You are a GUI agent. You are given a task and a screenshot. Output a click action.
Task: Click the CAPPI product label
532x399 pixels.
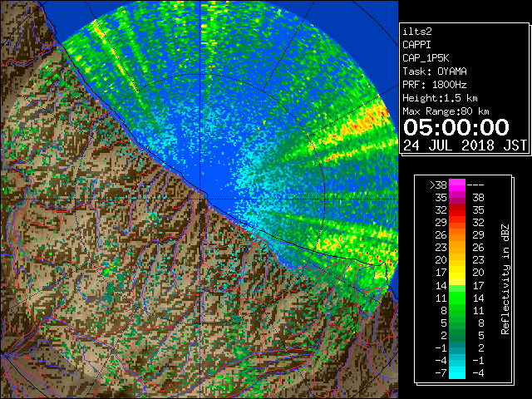416,45
